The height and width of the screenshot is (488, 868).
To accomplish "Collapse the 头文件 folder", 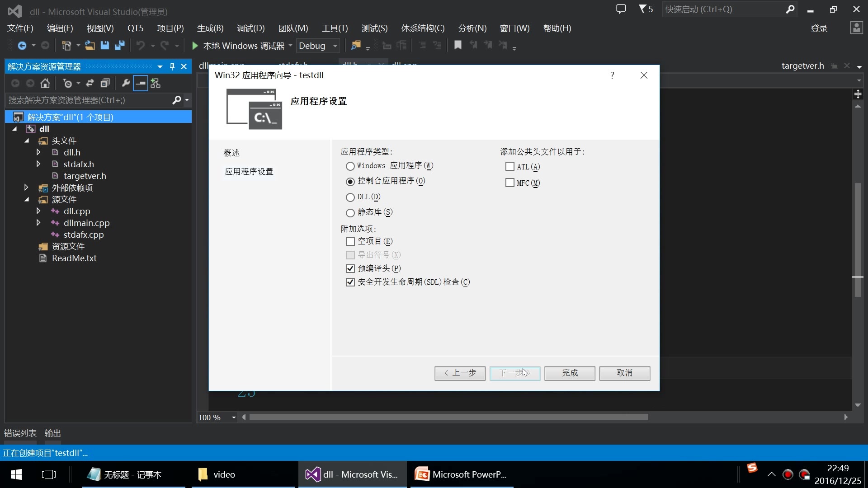I will pyautogui.click(x=27, y=141).
